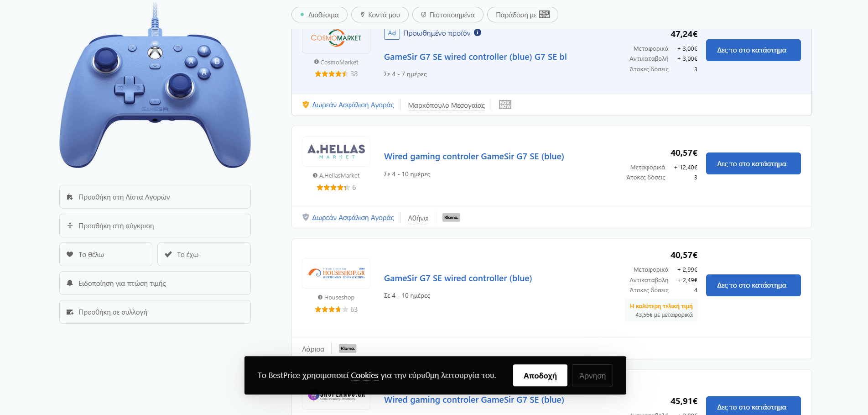868x415 pixels.
Task: Accept cookies with Αποδοχή button
Action: coord(540,375)
